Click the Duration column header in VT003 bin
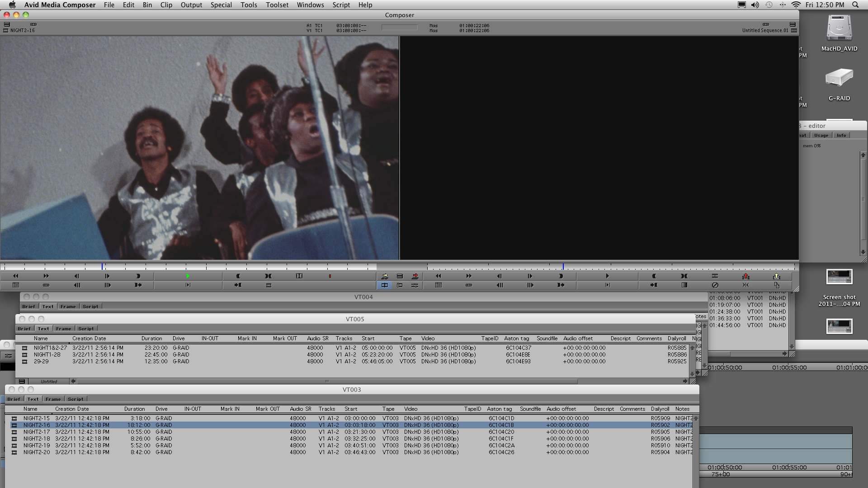The image size is (868, 488). 134,409
